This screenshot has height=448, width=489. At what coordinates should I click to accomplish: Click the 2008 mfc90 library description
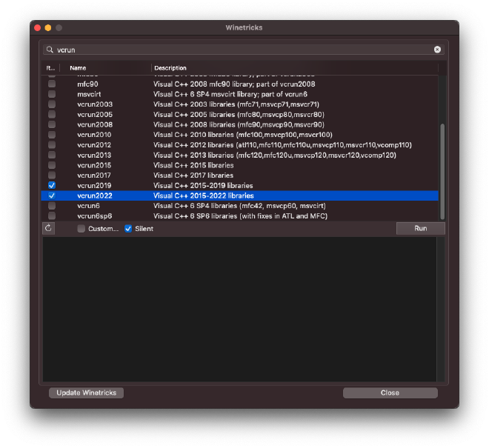(234, 84)
